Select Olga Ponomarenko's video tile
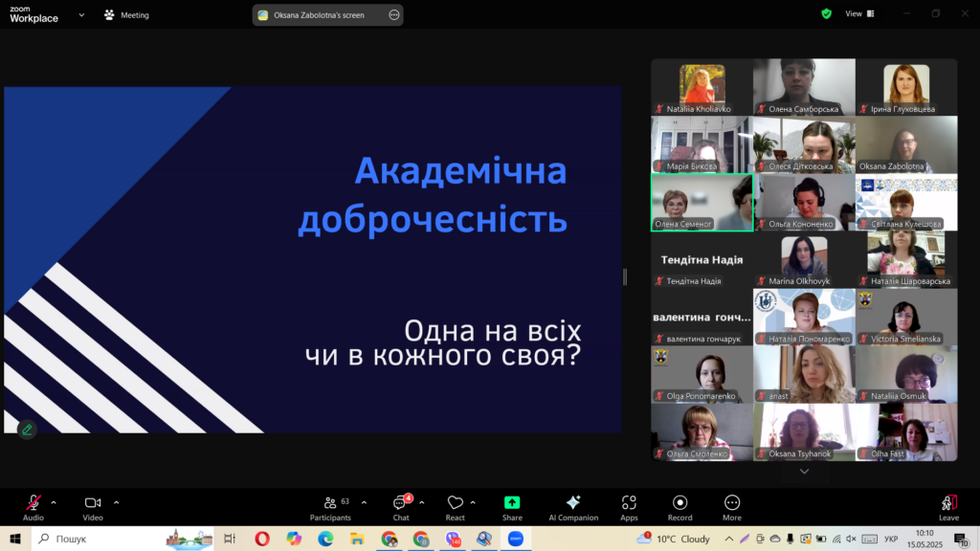The width and height of the screenshot is (980, 551). pyautogui.click(x=702, y=375)
